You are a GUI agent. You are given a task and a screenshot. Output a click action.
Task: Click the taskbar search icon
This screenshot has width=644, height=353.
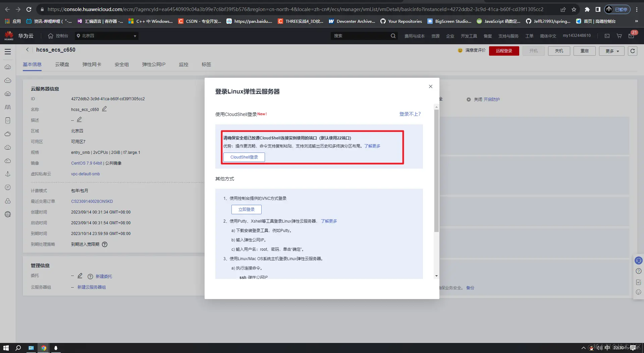[18, 348]
